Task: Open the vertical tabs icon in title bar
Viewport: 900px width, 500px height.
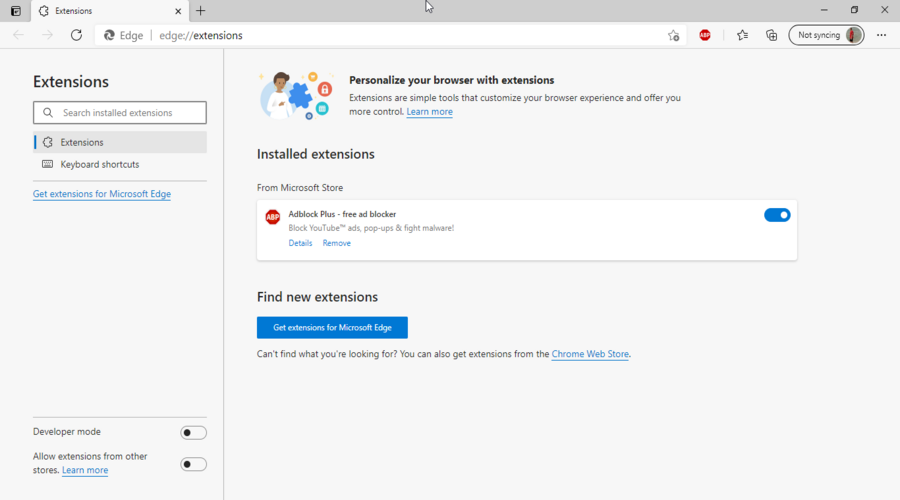Action: click(x=15, y=11)
